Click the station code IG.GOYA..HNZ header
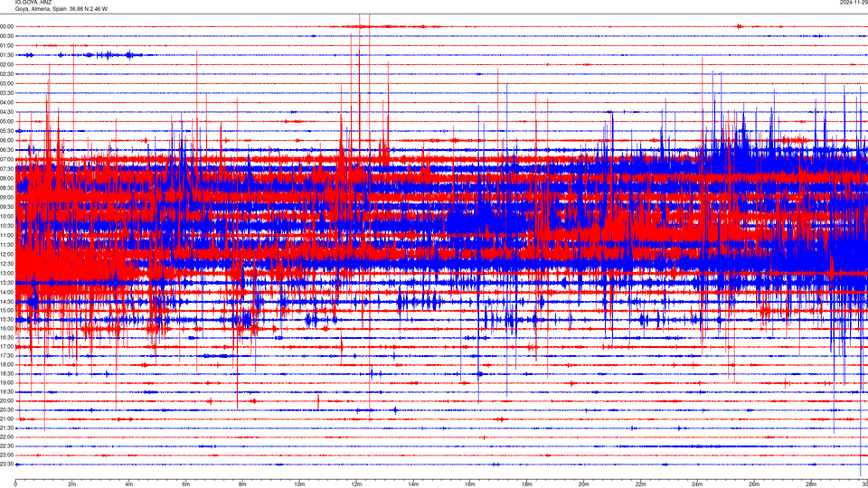This screenshot has width=868, height=488. pyautogui.click(x=33, y=2)
